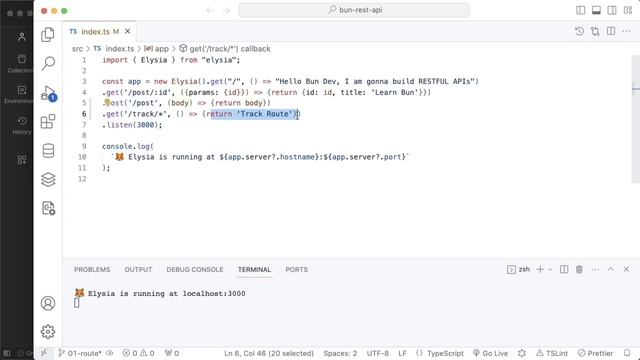The image size is (640, 360).
Task: Click the bun-rest-api command center search
Action: [354, 10]
